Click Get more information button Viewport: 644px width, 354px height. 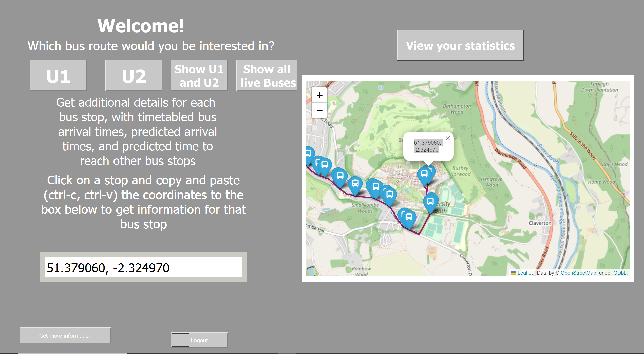[x=65, y=335]
